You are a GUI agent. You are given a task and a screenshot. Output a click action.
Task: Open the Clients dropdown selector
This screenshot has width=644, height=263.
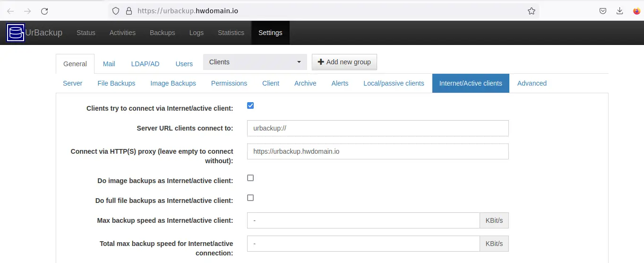click(255, 62)
